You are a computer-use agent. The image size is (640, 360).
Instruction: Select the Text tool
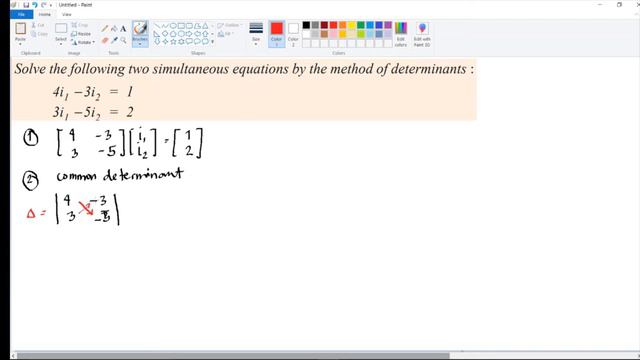(123, 29)
